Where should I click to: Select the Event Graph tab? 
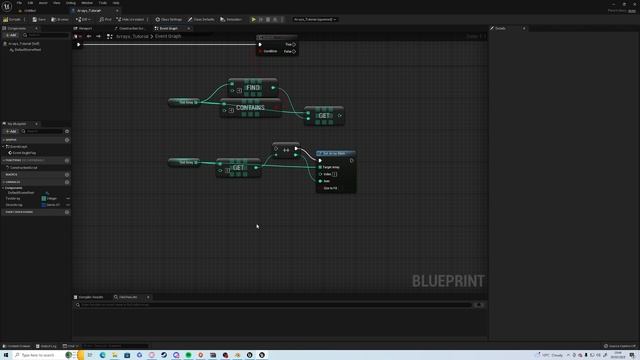click(x=169, y=28)
